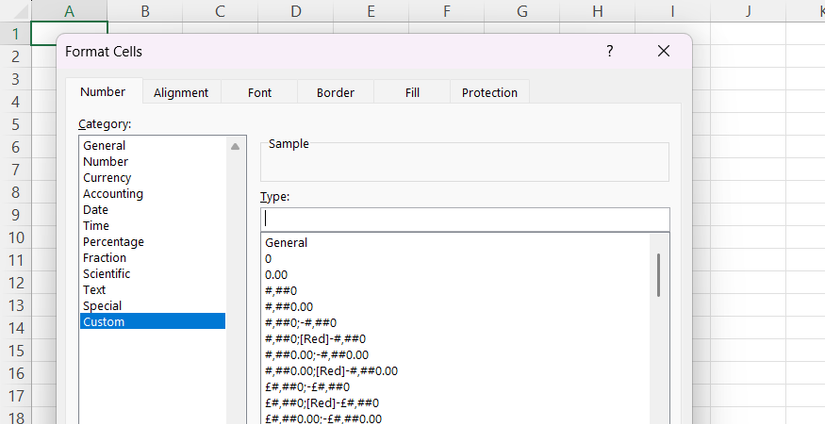Click into the Type input field
The height and width of the screenshot is (424, 825).
coord(465,219)
